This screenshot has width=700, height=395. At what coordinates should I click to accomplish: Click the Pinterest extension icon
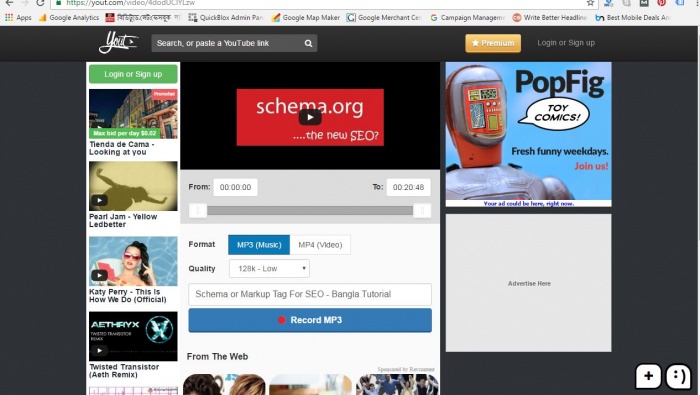(662, 3)
